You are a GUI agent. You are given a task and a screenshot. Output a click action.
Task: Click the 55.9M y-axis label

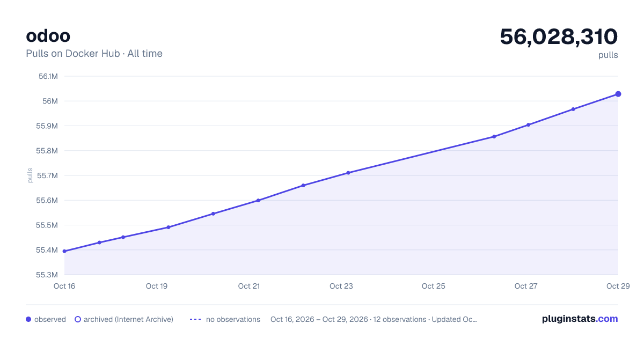(47, 126)
